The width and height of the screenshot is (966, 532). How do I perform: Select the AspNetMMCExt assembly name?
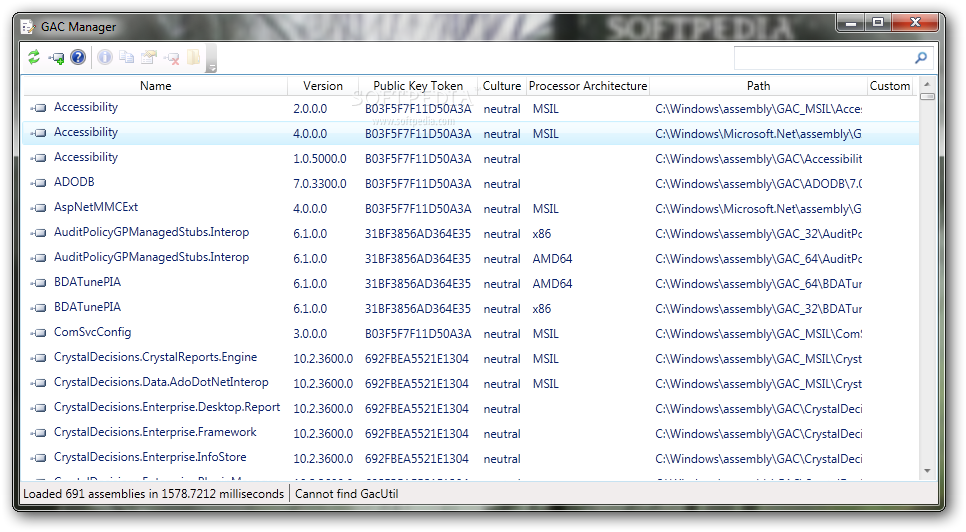95,207
